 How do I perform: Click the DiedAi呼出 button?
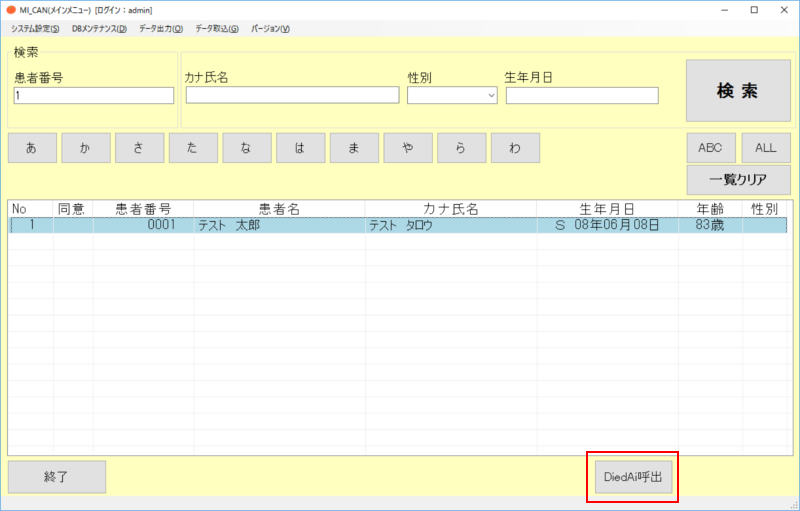[x=633, y=477]
